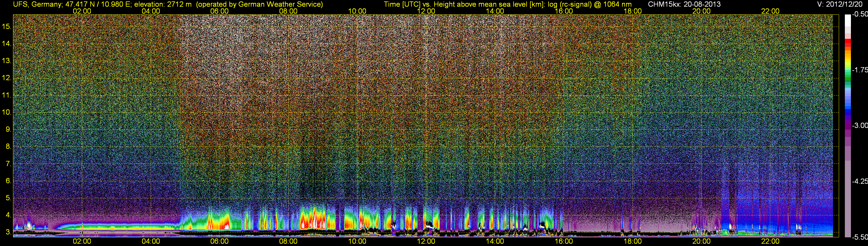868x246 pixels.
Task: Click the 16:00 label on the top time axis
Action: [564, 11]
